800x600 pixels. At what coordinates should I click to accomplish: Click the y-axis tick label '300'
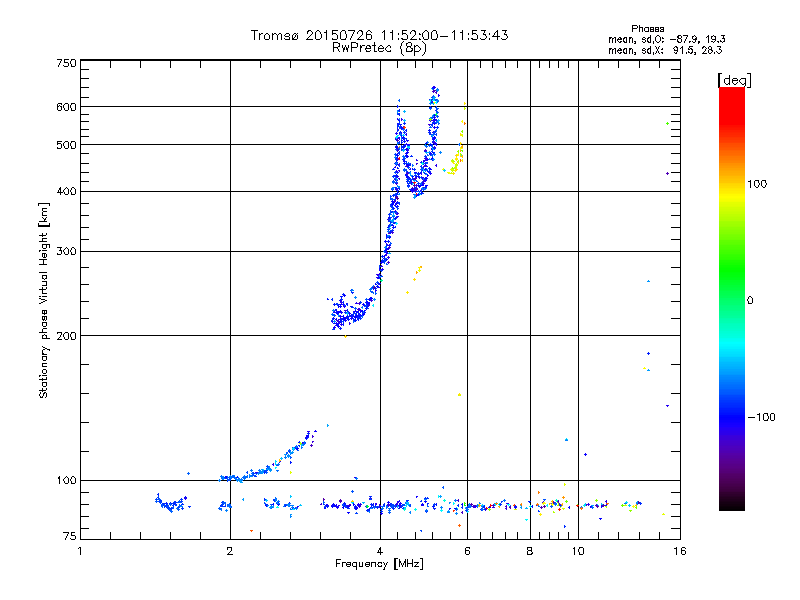tap(66, 251)
